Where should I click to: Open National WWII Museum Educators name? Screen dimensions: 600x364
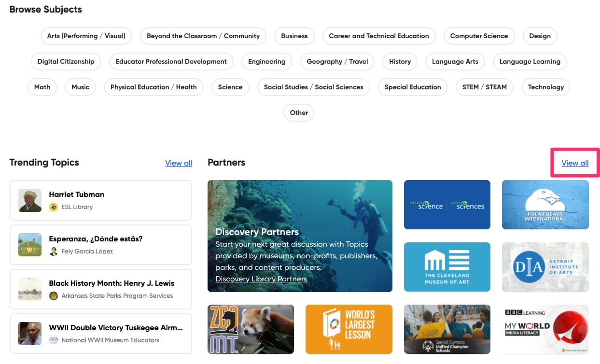click(111, 340)
